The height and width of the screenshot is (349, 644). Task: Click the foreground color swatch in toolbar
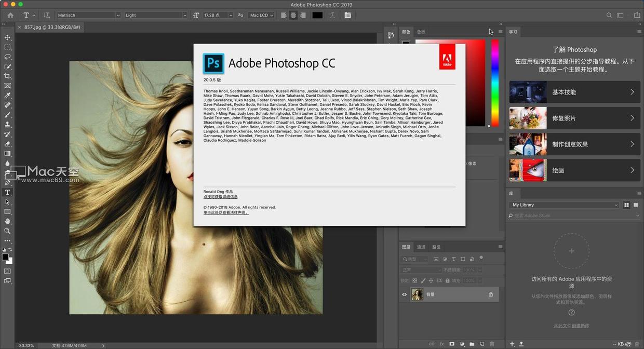(5, 257)
